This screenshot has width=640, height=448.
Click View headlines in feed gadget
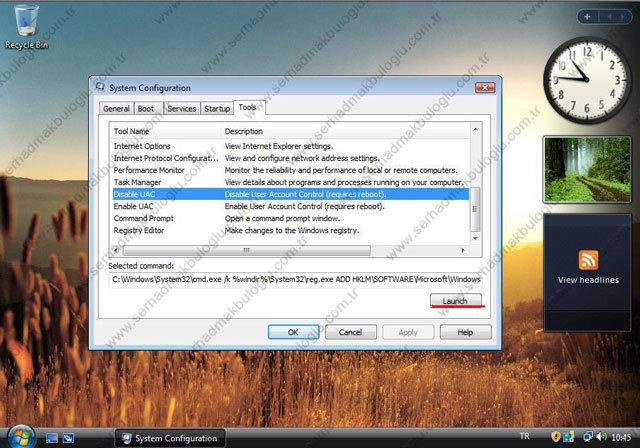[x=588, y=280]
